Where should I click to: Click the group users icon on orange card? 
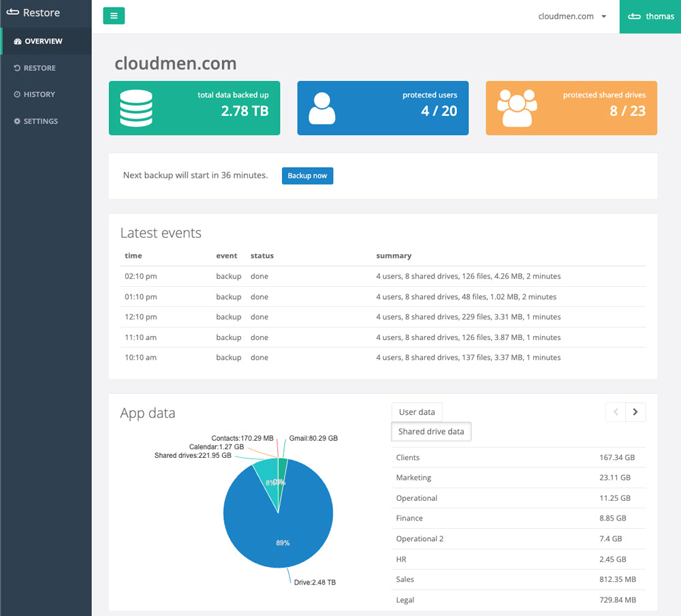point(517,108)
